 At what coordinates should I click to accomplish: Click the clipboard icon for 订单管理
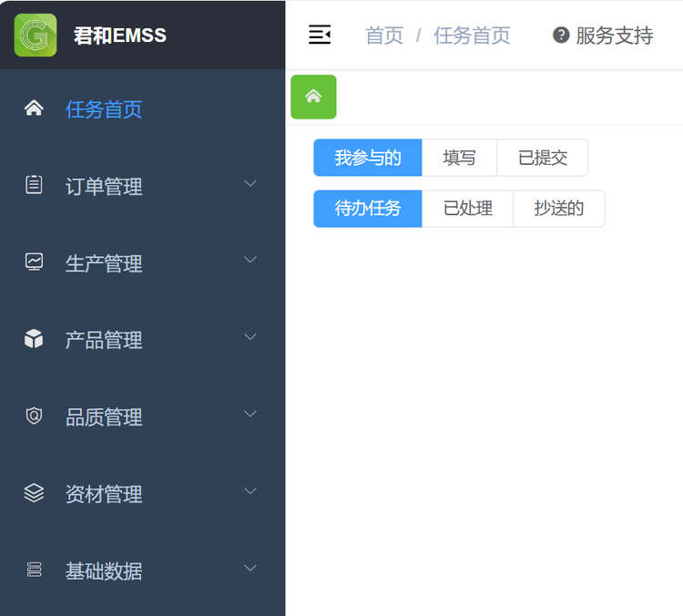34,186
